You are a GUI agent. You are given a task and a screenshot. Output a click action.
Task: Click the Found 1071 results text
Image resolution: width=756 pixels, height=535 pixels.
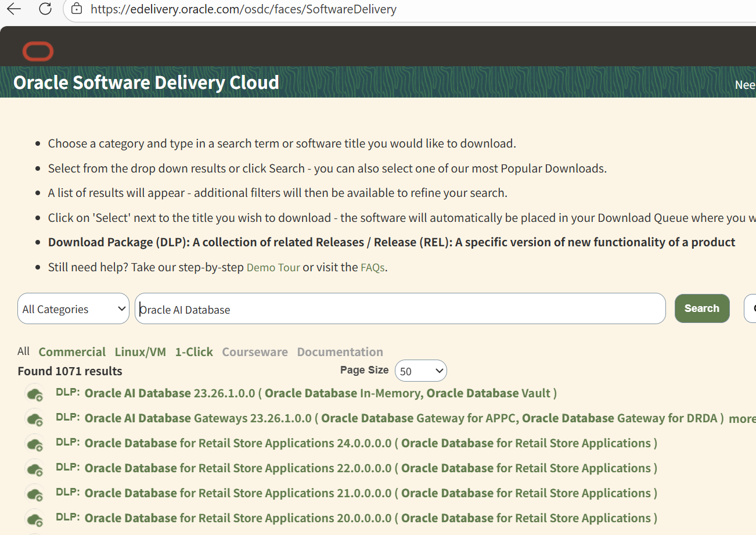(70, 371)
